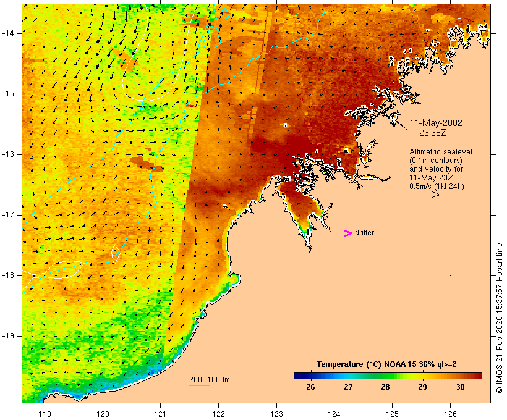Click latitude axis label '-15'
507x420 pixels.
point(8,94)
